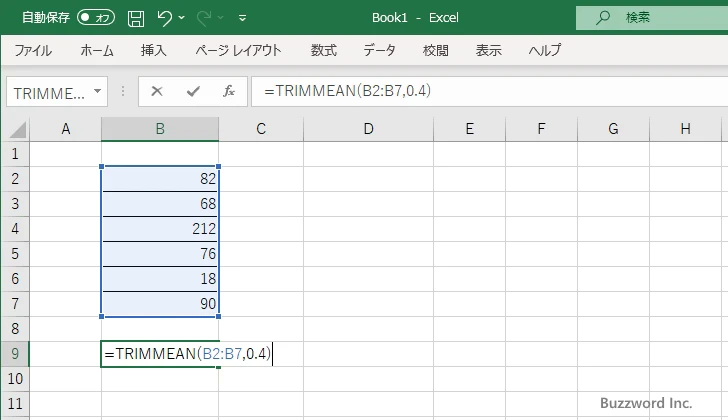728x420 pixels.
Task: Click the search magnifier icon
Action: point(603,18)
